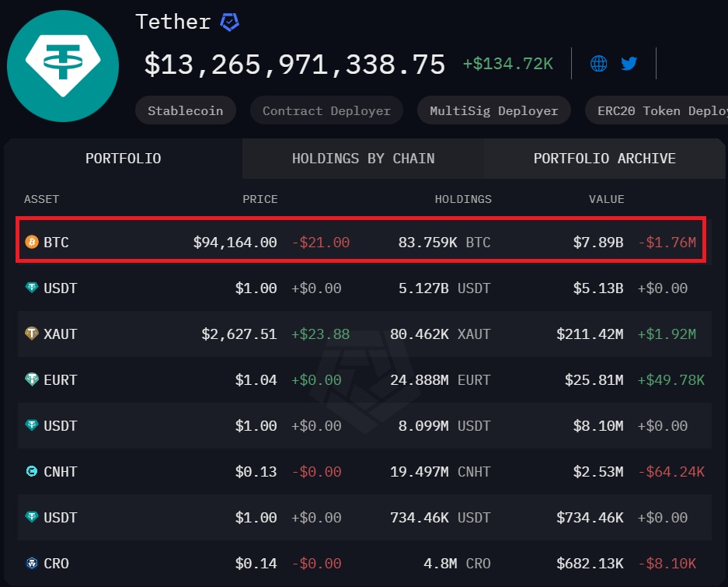
Task: Select the ERC20 Token Deployer tag
Action: pyautogui.click(x=657, y=110)
